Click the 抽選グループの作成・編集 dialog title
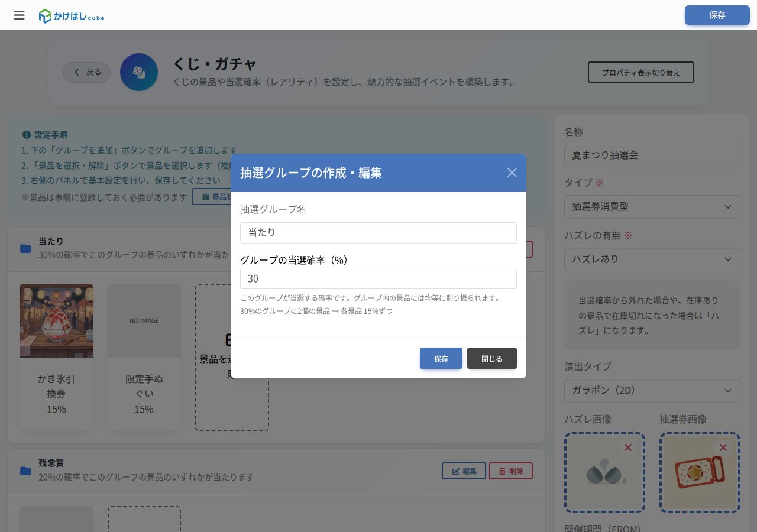The height and width of the screenshot is (532, 757). click(311, 173)
